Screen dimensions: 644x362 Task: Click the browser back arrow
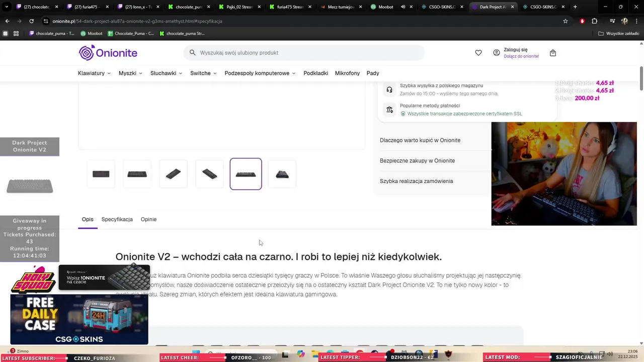(7, 21)
